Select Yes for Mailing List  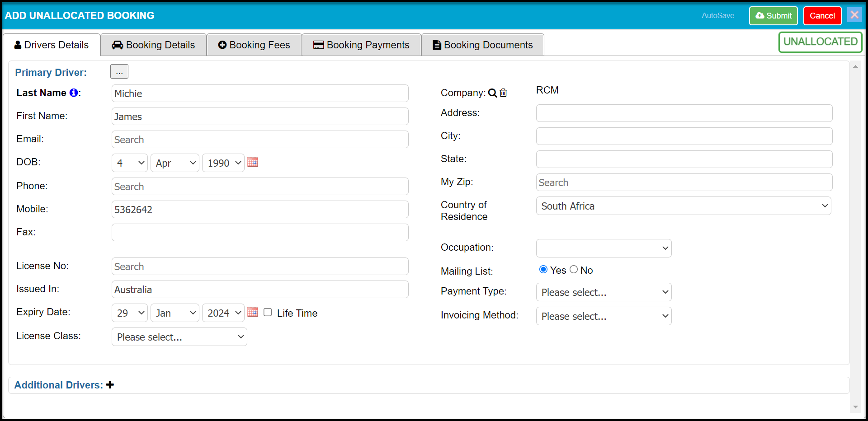pyautogui.click(x=543, y=270)
